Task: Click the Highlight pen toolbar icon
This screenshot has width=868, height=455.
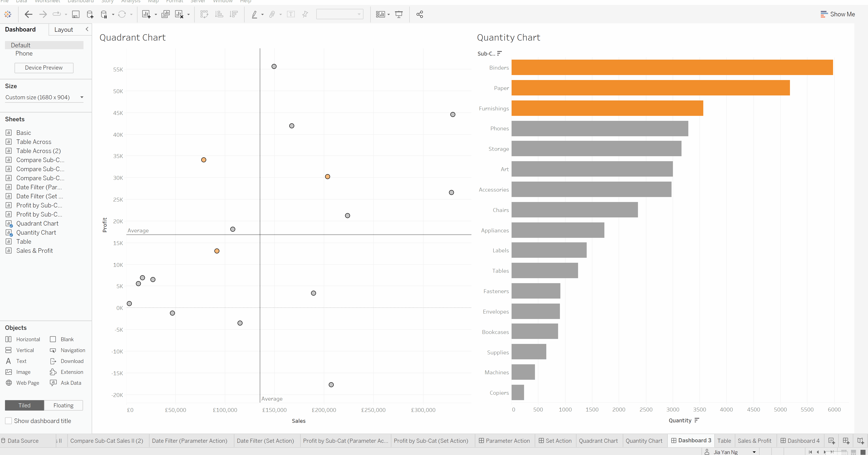Action: [255, 15]
